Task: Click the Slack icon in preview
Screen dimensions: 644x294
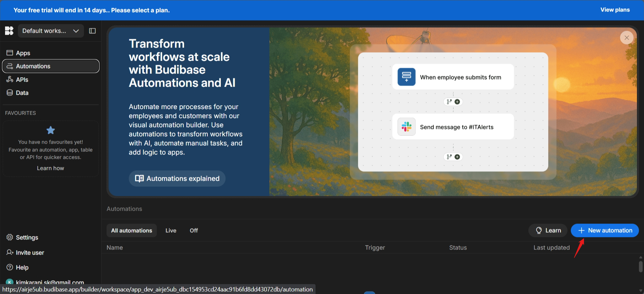Action: [x=407, y=127]
